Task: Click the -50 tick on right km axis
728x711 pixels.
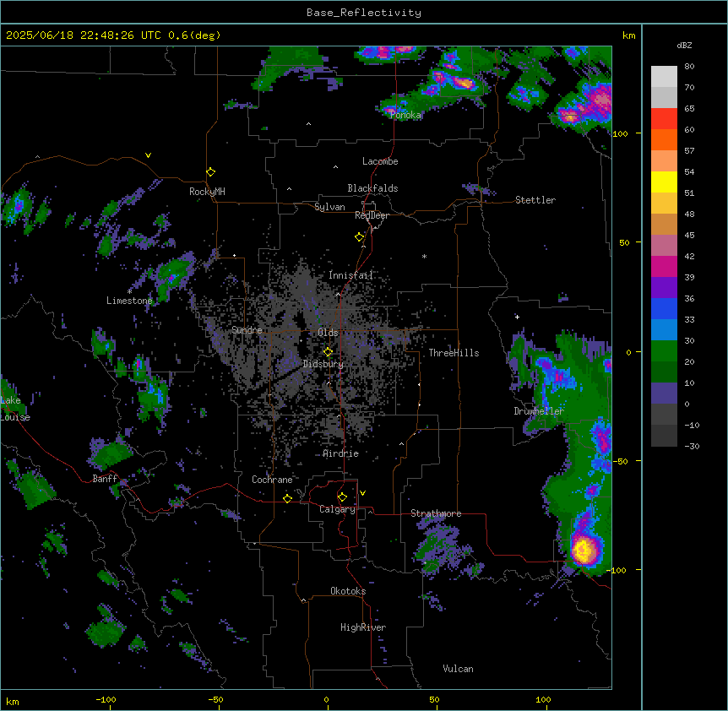Action: 620,461
